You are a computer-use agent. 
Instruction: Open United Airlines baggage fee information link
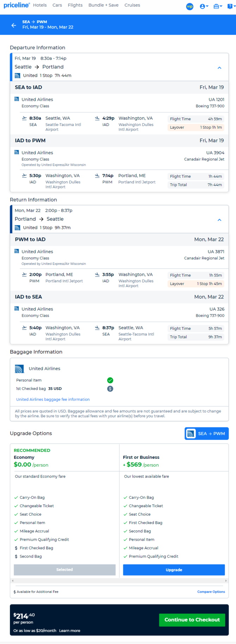53,400
